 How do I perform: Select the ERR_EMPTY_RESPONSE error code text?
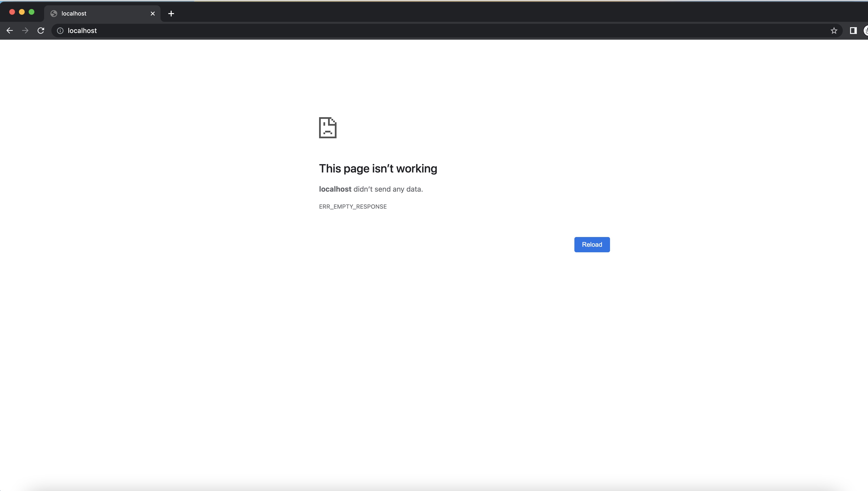pyautogui.click(x=353, y=207)
